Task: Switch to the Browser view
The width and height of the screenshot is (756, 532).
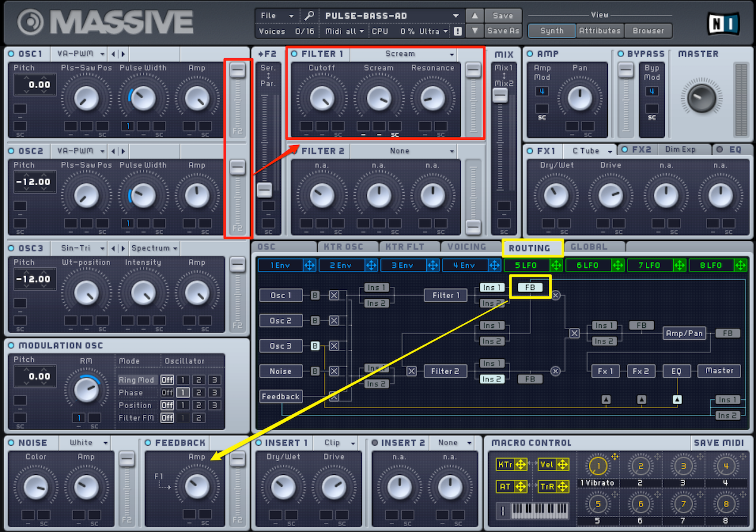Action: (648, 31)
